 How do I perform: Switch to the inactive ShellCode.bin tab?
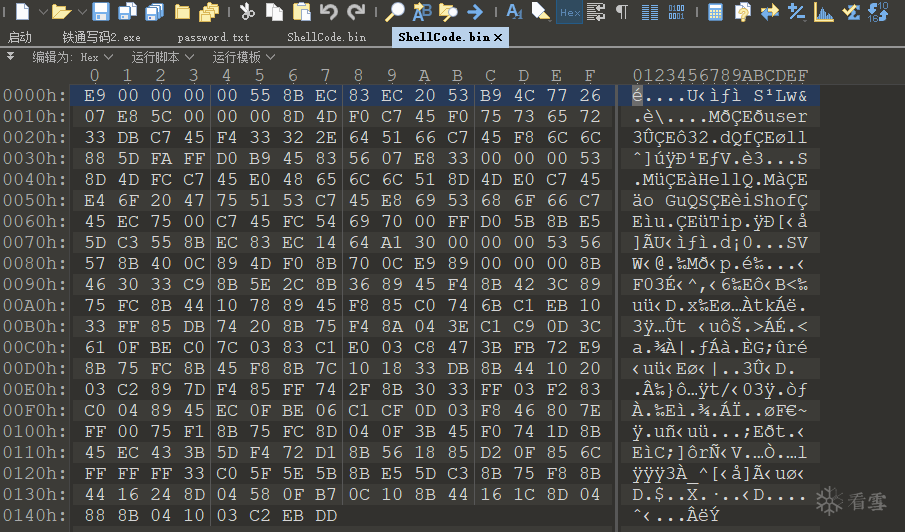pos(327,38)
